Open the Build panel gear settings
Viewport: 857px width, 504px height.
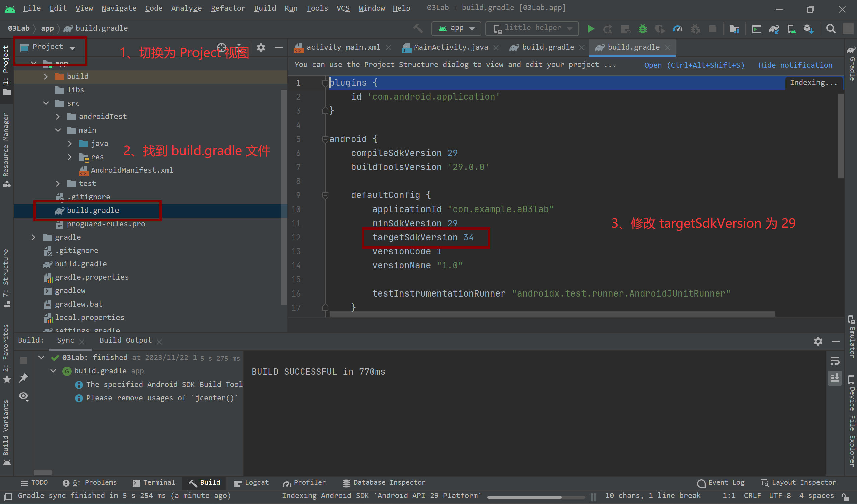tap(818, 341)
